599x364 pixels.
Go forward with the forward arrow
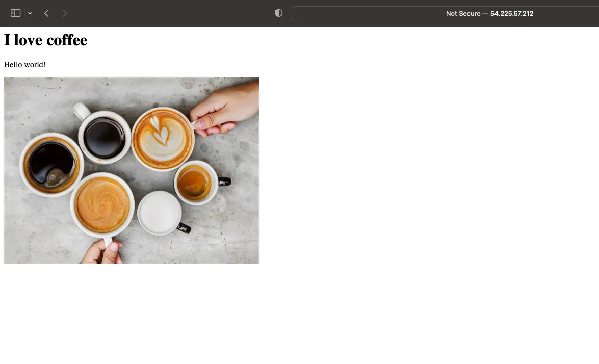[x=64, y=13]
